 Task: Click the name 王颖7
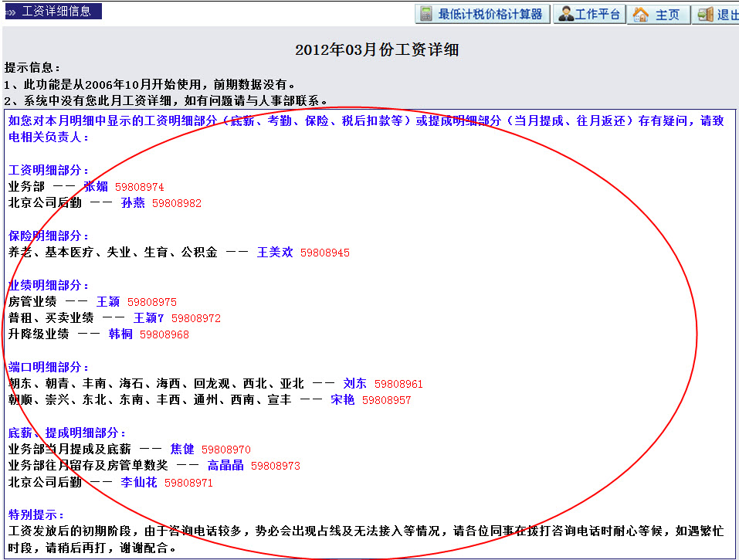point(148,318)
